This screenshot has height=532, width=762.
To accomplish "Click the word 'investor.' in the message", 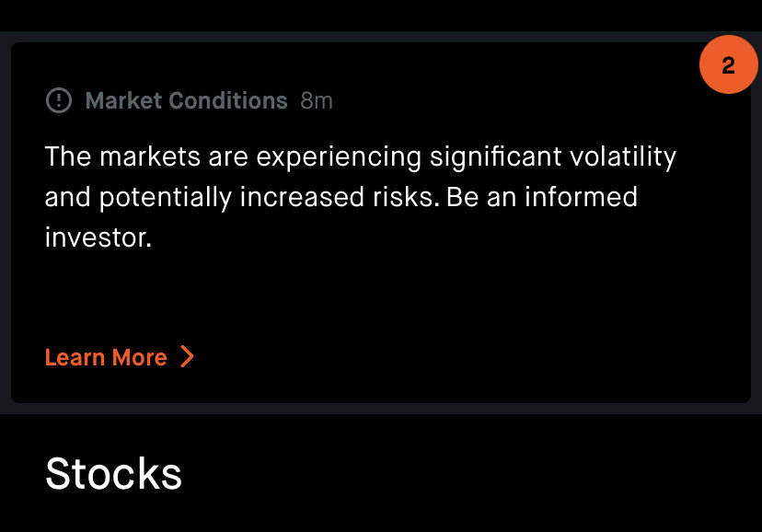I will tap(98, 237).
